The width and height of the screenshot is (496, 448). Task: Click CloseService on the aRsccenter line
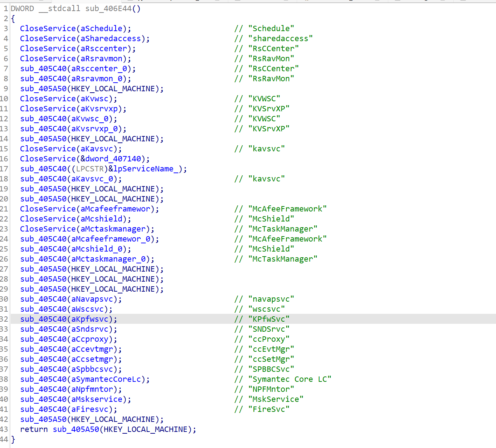(x=48, y=48)
